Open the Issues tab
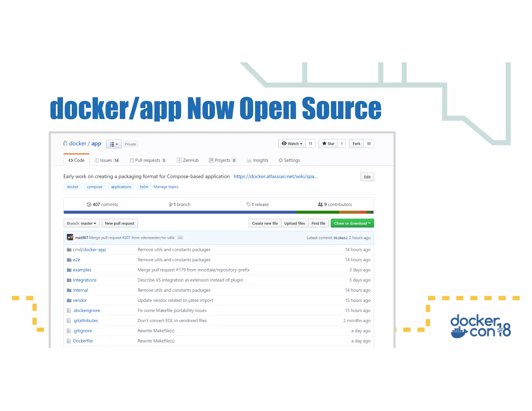This screenshot has height=411, width=532. [107, 160]
